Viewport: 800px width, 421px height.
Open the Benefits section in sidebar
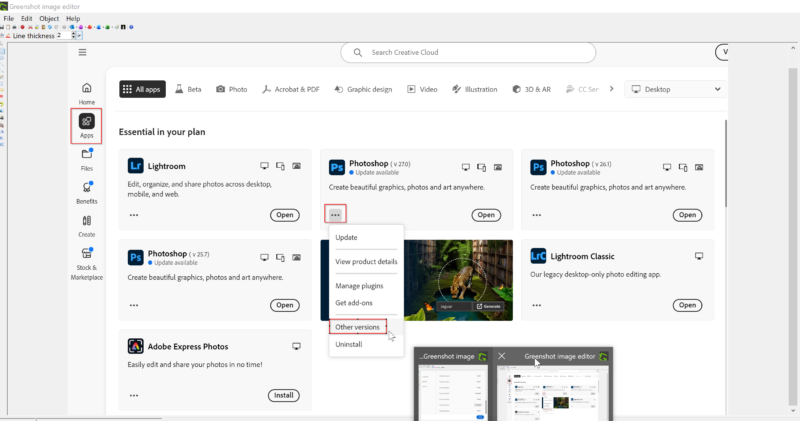tap(87, 191)
